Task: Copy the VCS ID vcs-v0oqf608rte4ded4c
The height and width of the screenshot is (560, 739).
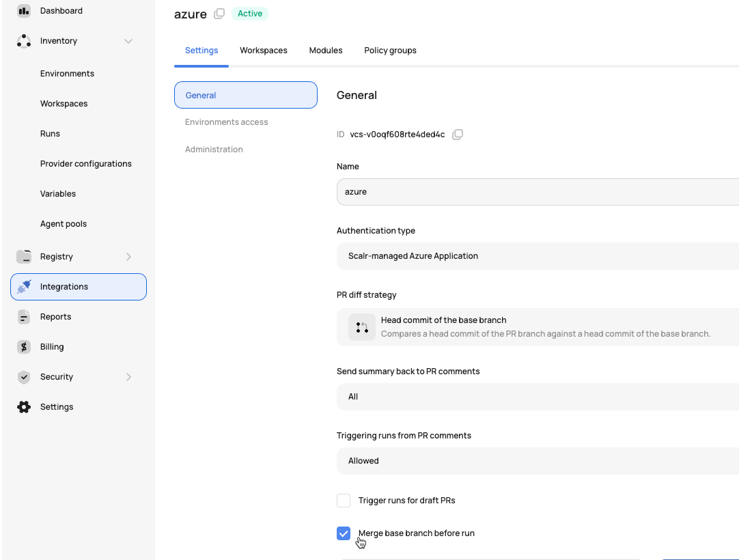Action: click(457, 135)
